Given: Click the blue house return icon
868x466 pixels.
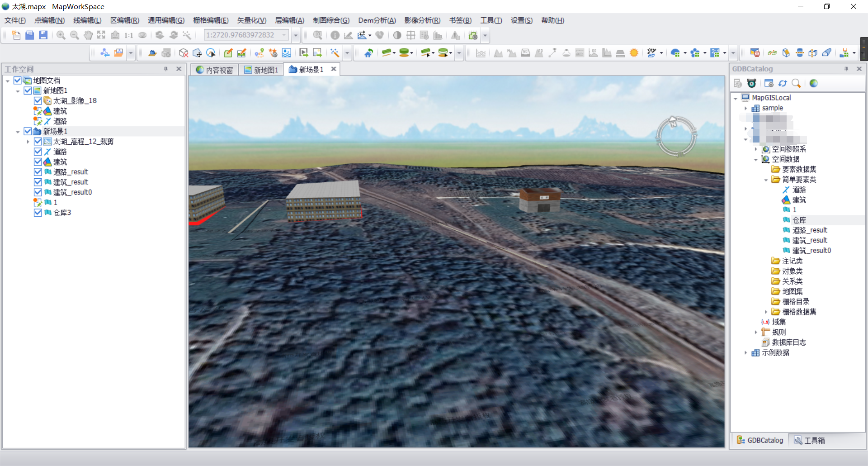Looking at the screenshot, I should click(369, 53).
